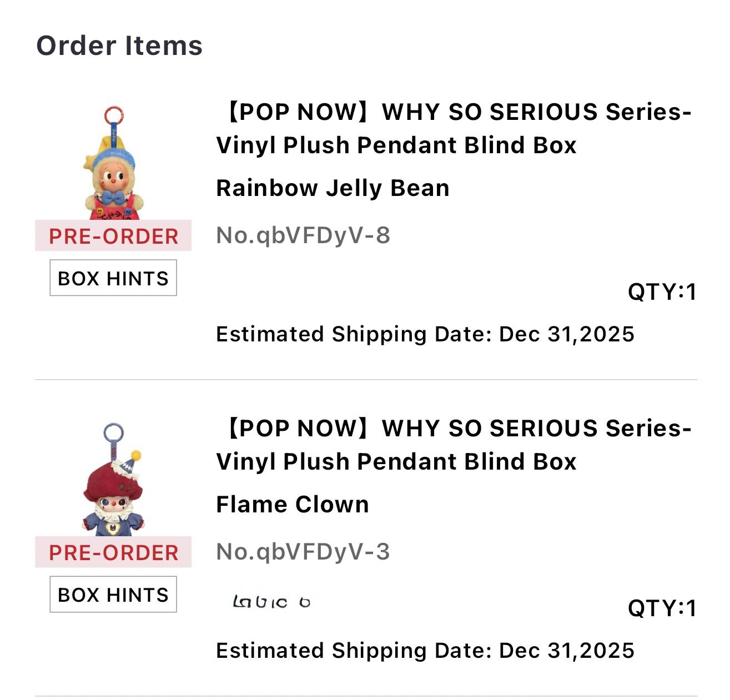The image size is (730, 700).
Task: Open the Rainbow Jelly Bean product thumbnail
Action: click(113, 172)
